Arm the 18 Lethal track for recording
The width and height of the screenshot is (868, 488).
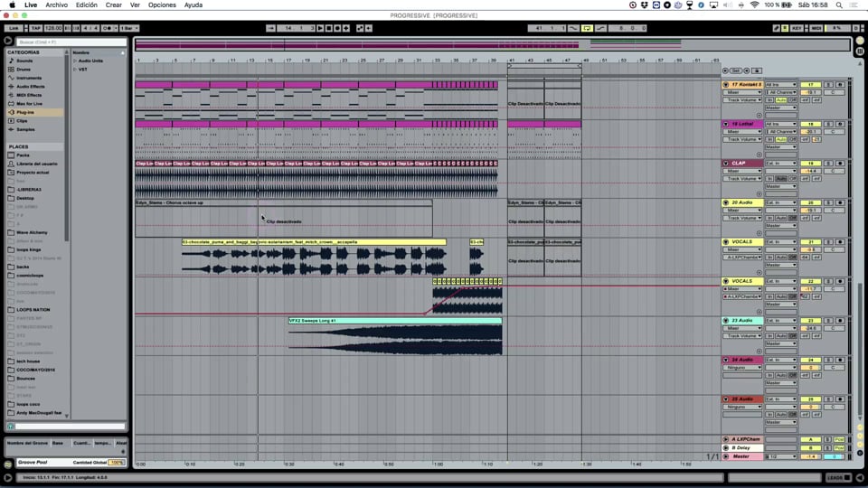coord(840,124)
